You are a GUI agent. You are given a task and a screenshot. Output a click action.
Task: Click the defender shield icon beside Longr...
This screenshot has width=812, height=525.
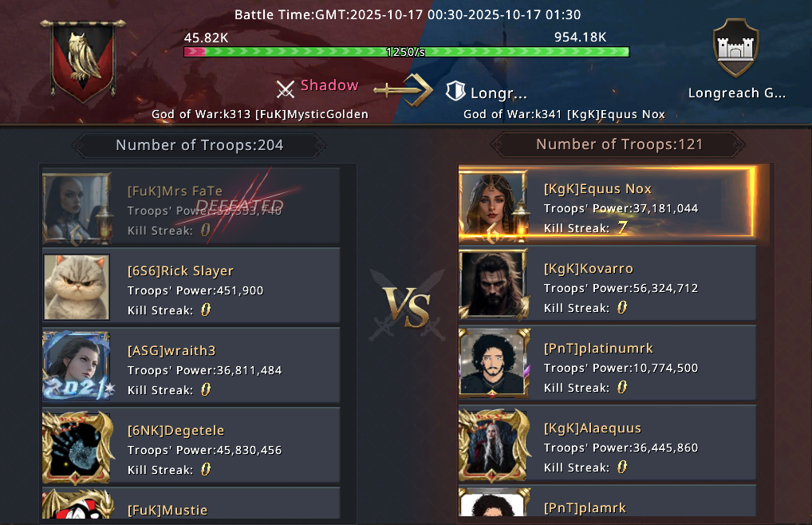pyautogui.click(x=455, y=91)
